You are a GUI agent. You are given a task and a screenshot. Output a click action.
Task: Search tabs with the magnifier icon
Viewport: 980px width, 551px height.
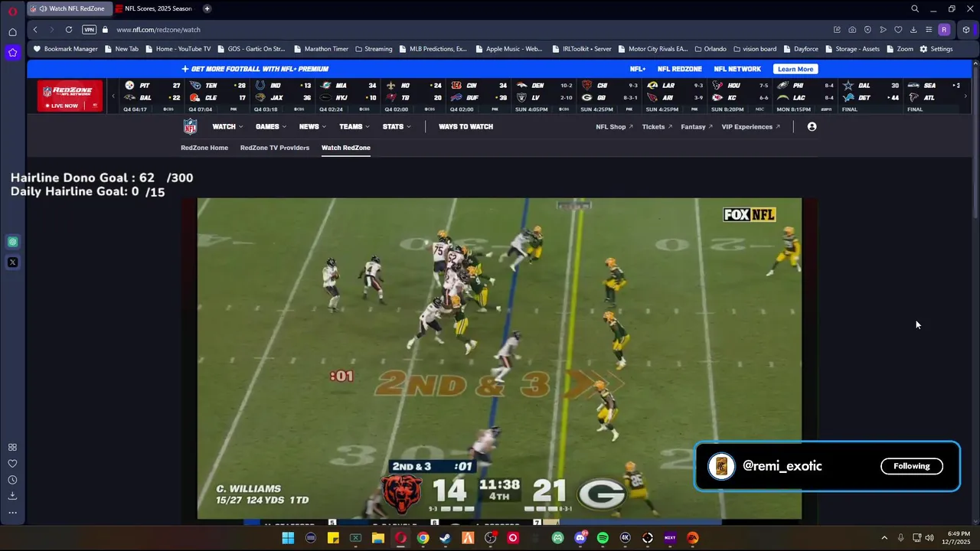tap(915, 8)
